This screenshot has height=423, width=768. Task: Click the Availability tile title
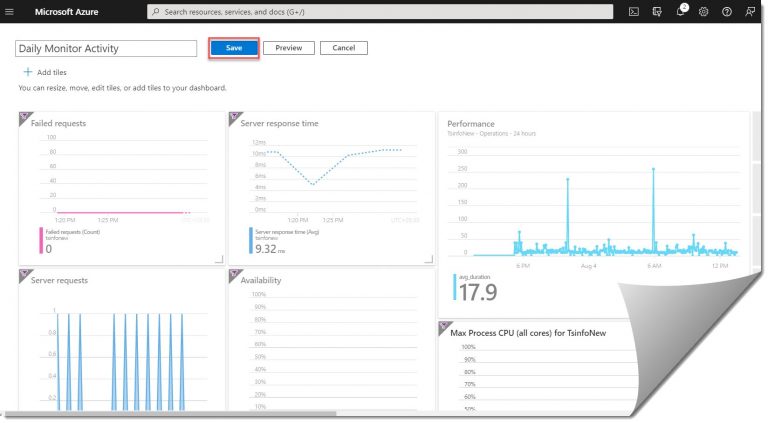[x=261, y=281]
